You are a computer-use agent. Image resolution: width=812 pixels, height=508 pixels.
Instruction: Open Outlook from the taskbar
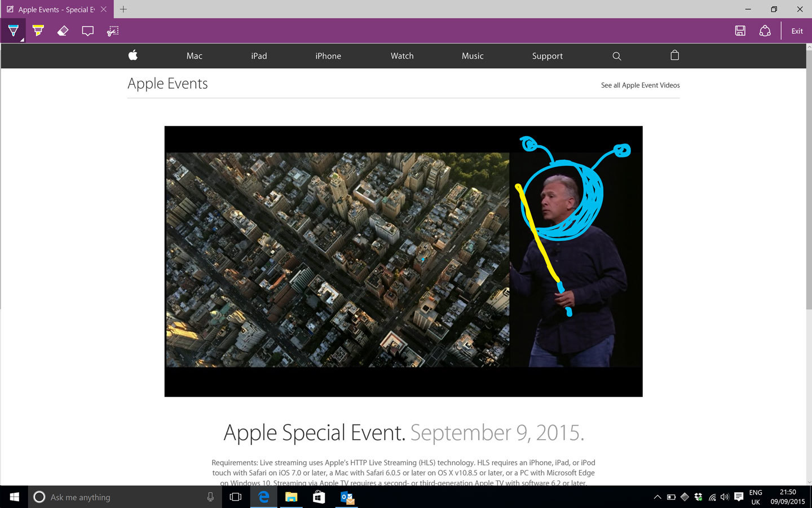point(346,497)
